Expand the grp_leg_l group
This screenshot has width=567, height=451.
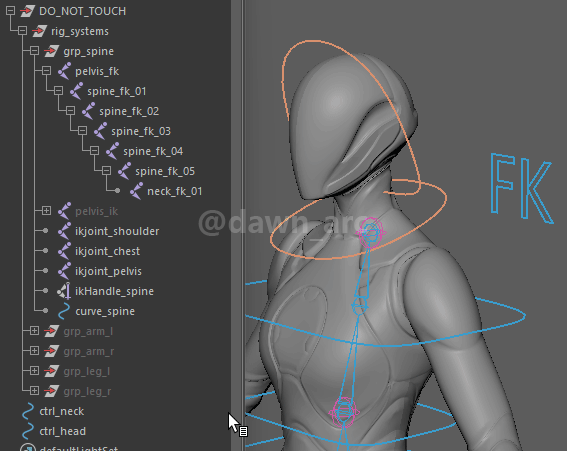coord(34,370)
